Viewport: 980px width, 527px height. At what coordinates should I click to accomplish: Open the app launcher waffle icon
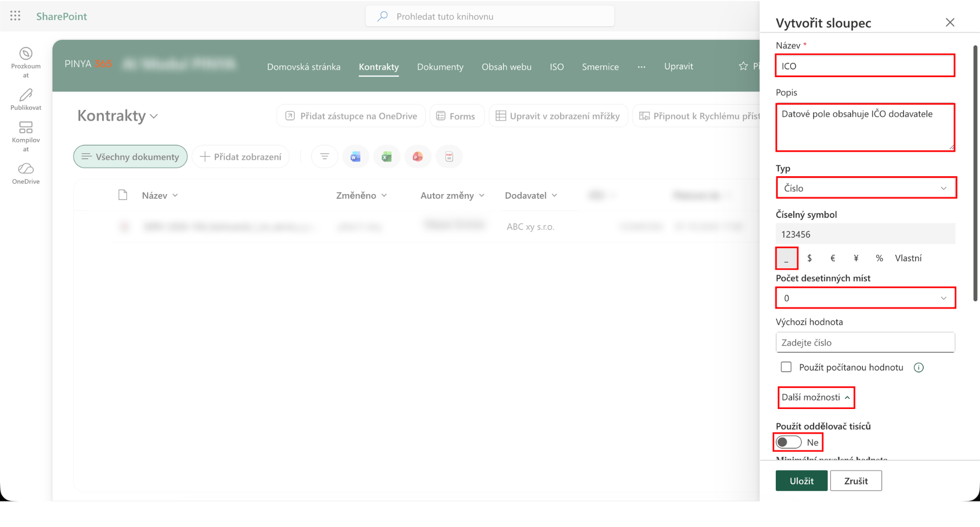click(15, 16)
